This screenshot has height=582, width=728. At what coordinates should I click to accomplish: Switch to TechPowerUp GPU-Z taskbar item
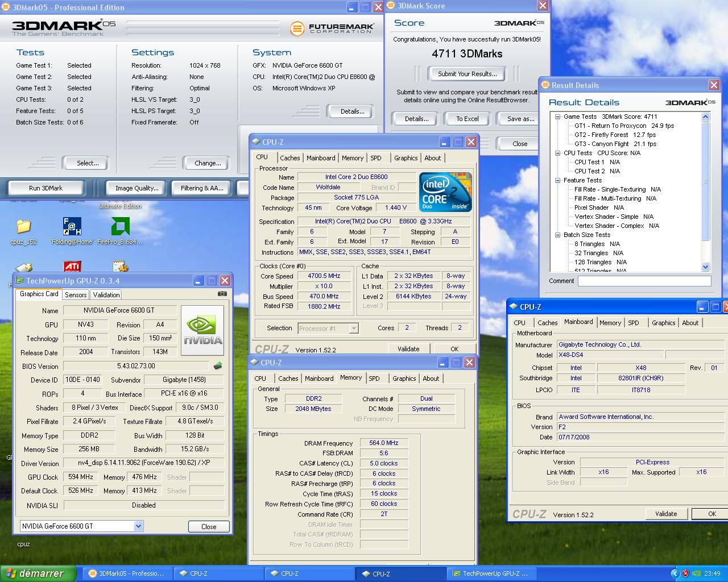coord(491,573)
